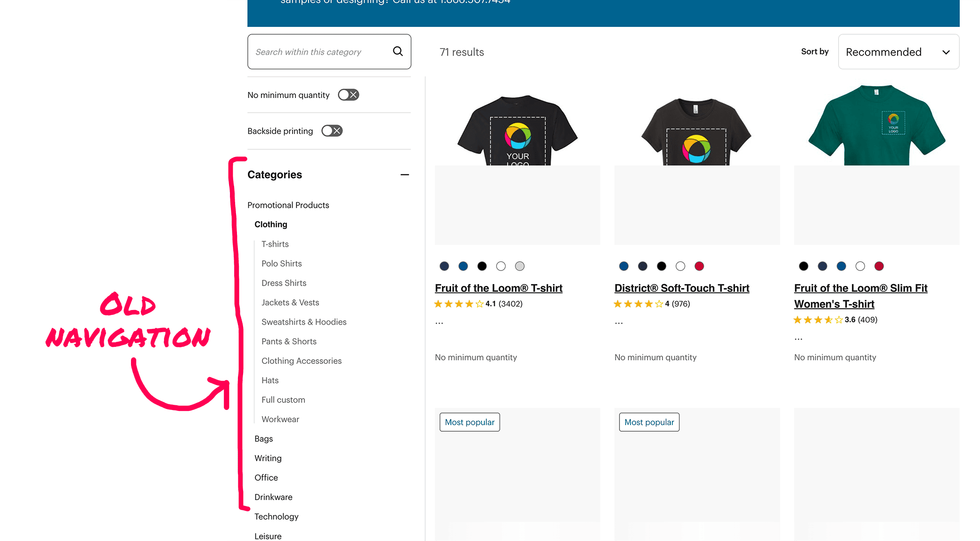Turn on the Backside printing toggle

pyautogui.click(x=332, y=131)
